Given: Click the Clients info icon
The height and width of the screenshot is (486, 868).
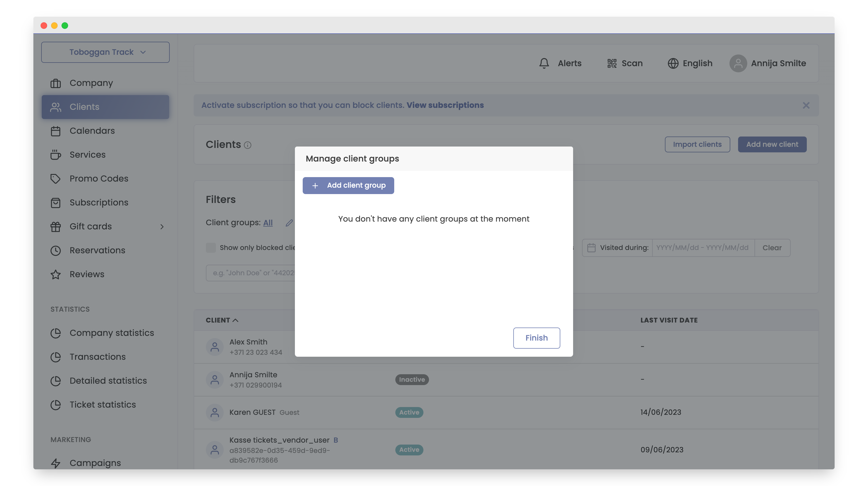Looking at the screenshot, I should click(x=248, y=145).
